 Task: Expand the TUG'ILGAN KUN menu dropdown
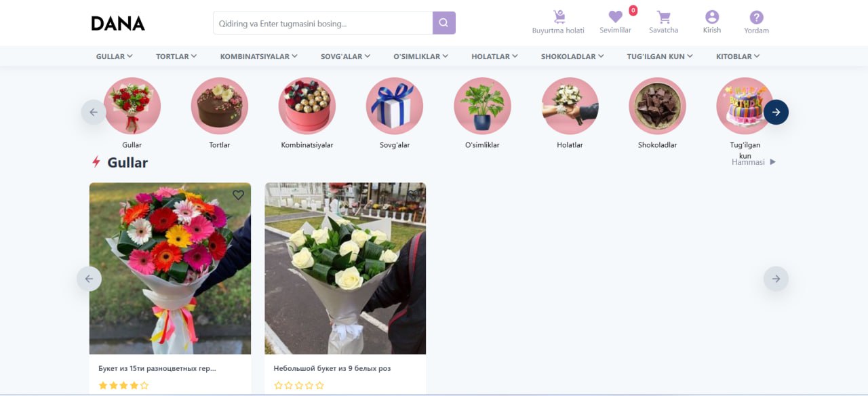click(660, 56)
